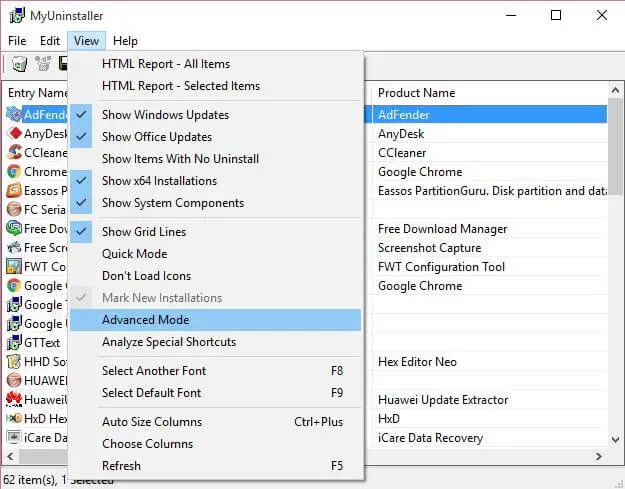Select the AnyDesk entry icon
This screenshot has height=489, width=625.
pyautogui.click(x=14, y=134)
